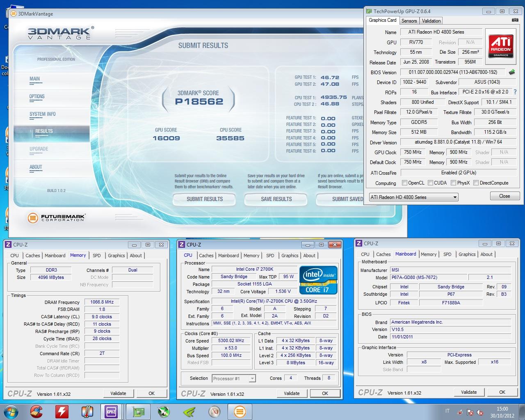Image resolution: width=525 pixels, height=420 pixels.
Task: Open Caches tab in middle CPU-Z window
Action: point(206,256)
